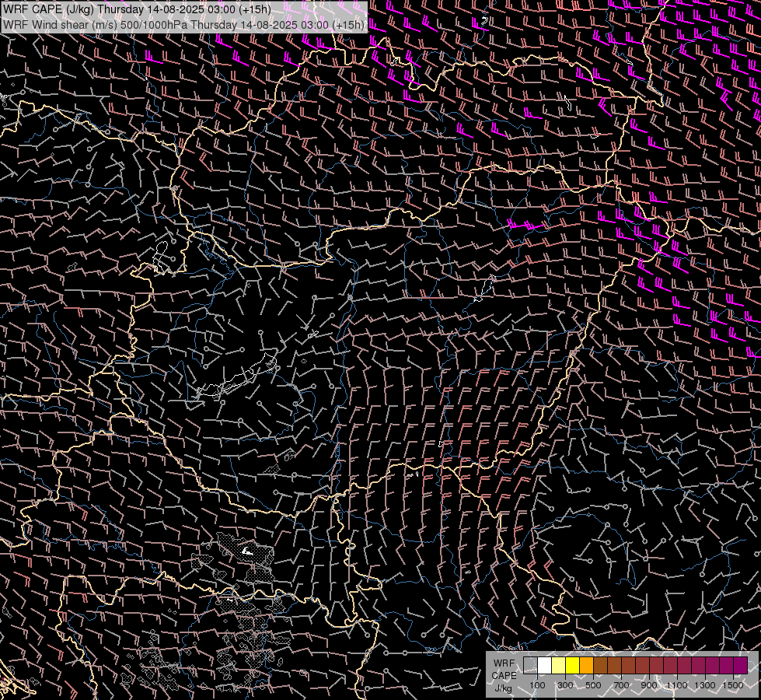The height and width of the screenshot is (700, 761).
Task: Click the 100 legend value
Action: 537,685
